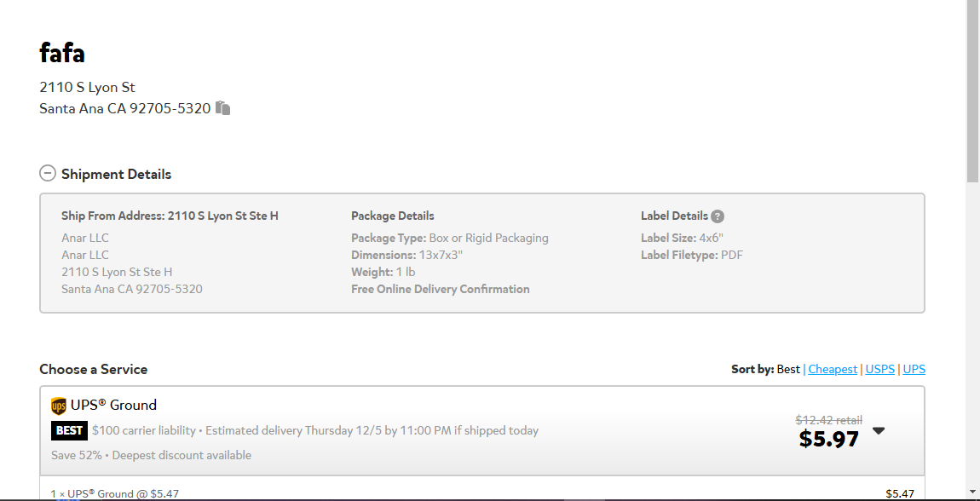
Task: Expand the price breakdown arrow beside $5.97
Action: pos(878,430)
